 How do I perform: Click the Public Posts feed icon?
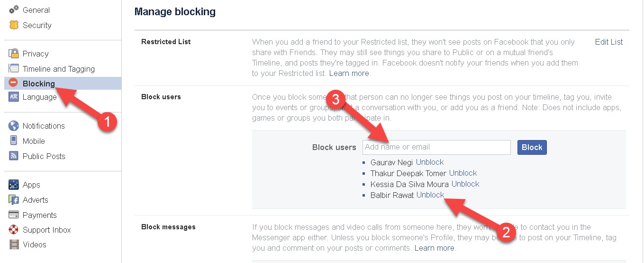14,156
